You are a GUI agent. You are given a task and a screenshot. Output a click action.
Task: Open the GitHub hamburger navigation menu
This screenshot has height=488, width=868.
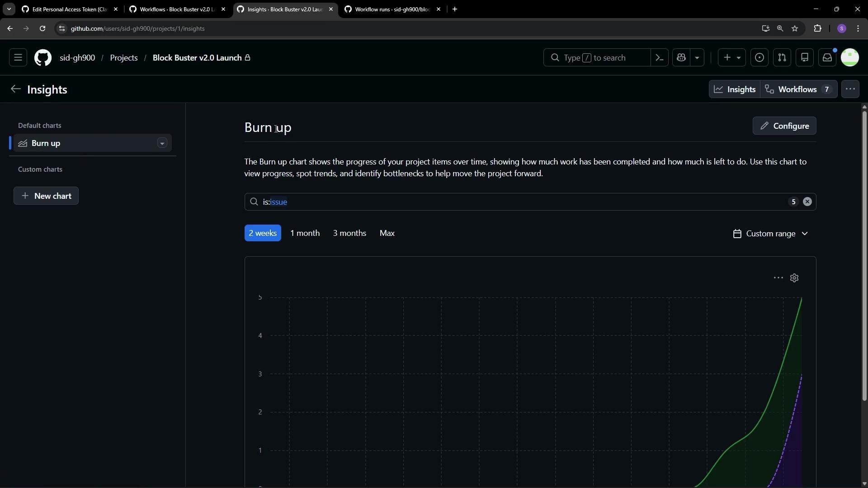18,58
